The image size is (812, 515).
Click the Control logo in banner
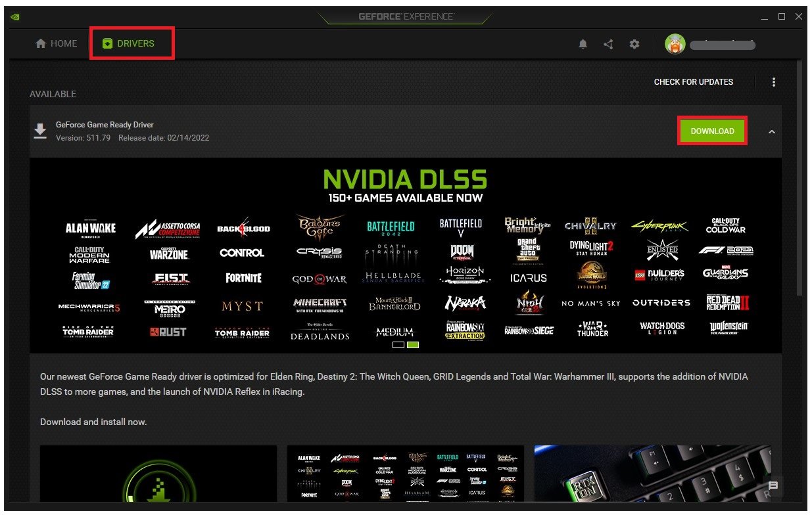[242, 253]
